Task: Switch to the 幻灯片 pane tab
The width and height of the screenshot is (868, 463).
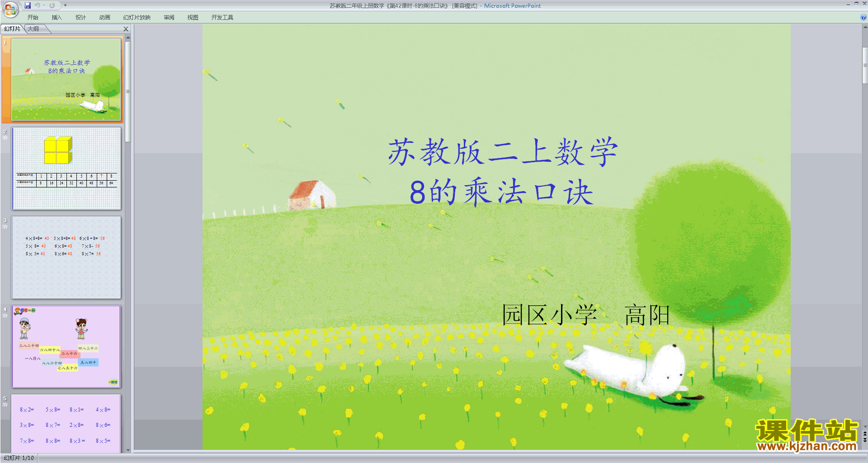Action: [x=12, y=29]
